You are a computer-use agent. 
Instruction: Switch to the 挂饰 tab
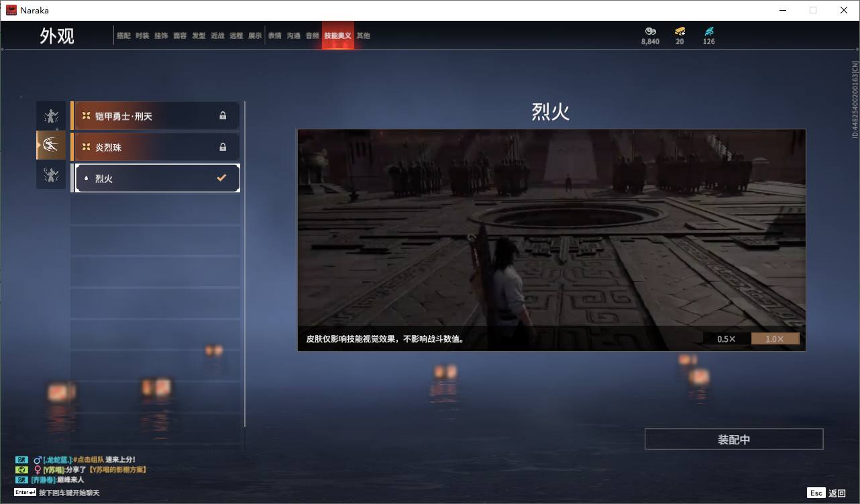(x=161, y=36)
